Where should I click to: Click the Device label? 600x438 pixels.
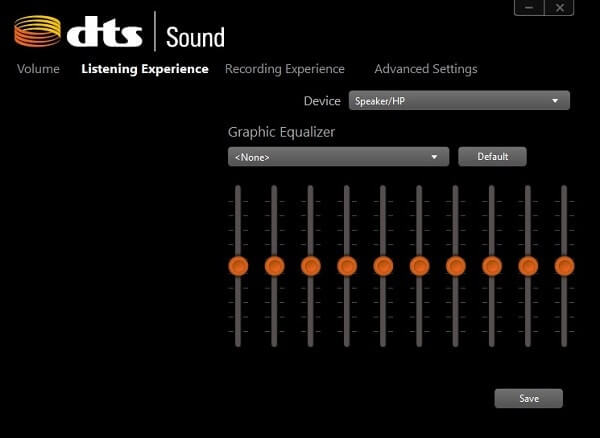[322, 101]
